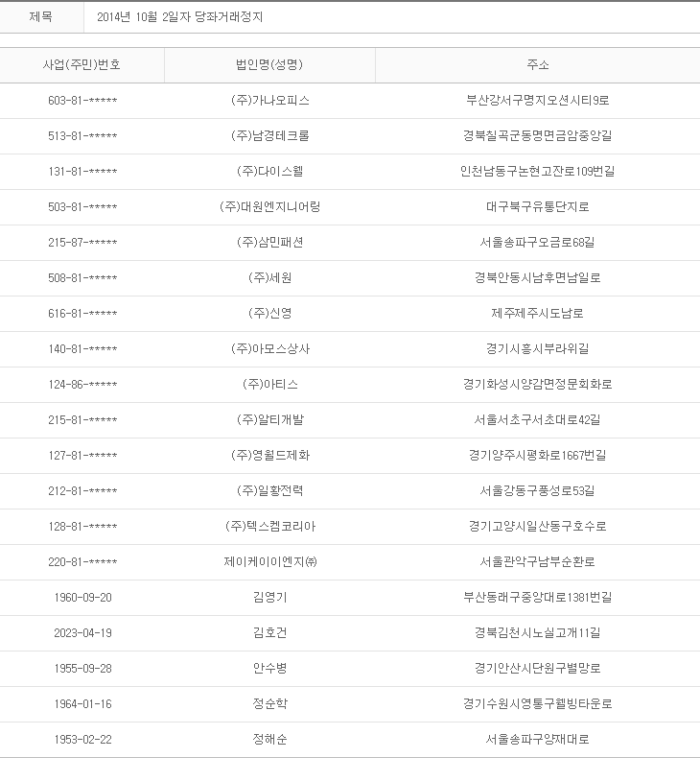
Task: Click the 제목 label cell
Action: [x=41, y=17]
